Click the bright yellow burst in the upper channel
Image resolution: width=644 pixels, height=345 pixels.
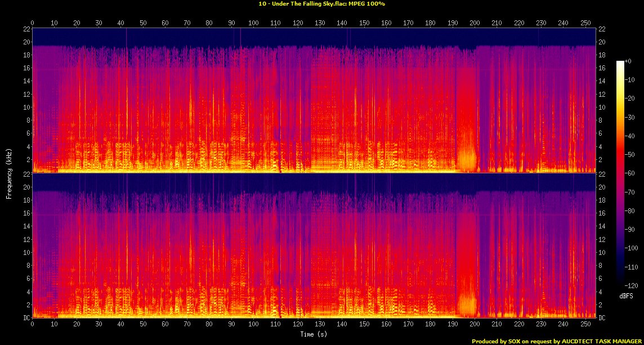(467, 155)
